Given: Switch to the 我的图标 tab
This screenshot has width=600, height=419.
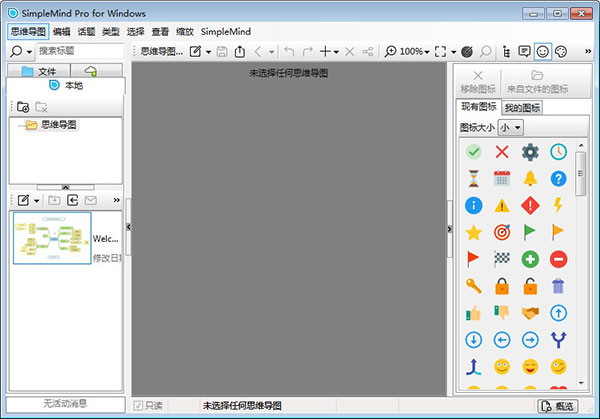Looking at the screenshot, I should pyautogui.click(x=521, y=108).
